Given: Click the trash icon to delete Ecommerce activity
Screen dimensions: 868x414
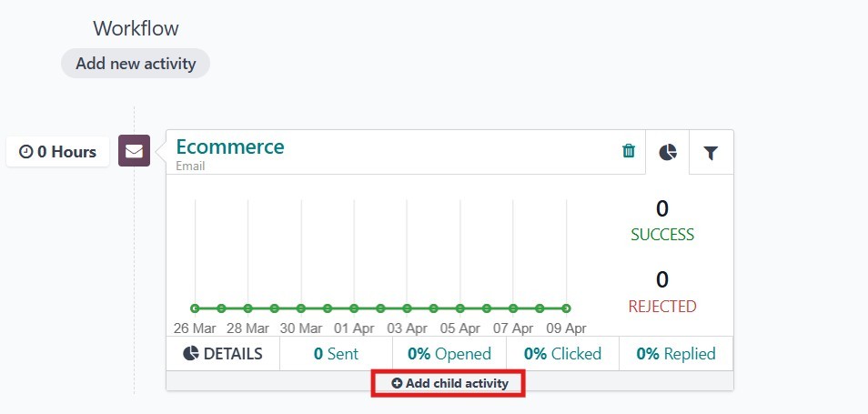Looking at the screenshot, I should (629, 151).
